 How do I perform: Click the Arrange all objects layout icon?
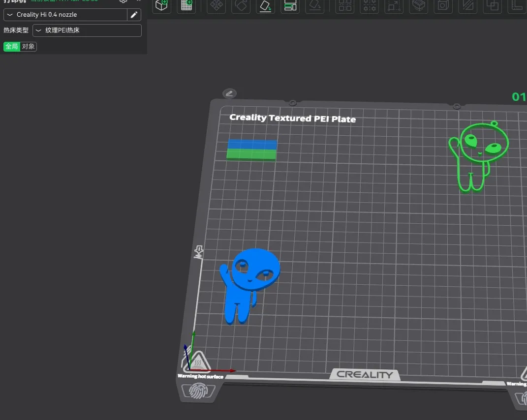(x=290, y=6)
